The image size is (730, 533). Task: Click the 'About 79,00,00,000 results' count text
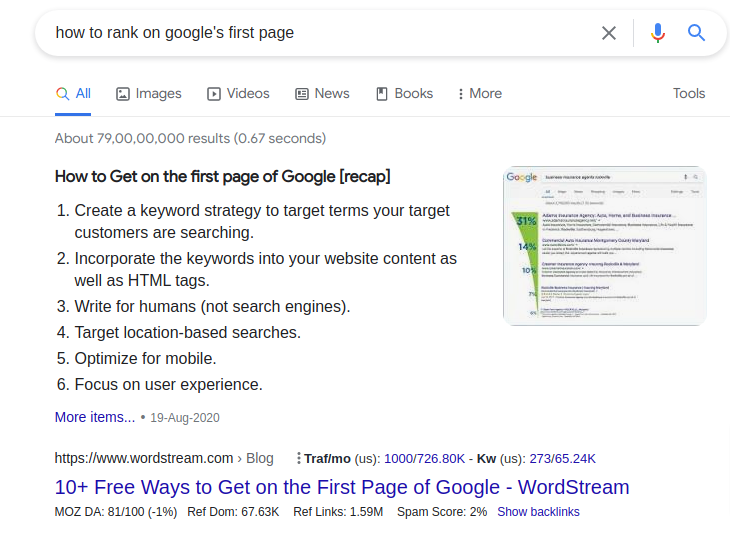190,138
